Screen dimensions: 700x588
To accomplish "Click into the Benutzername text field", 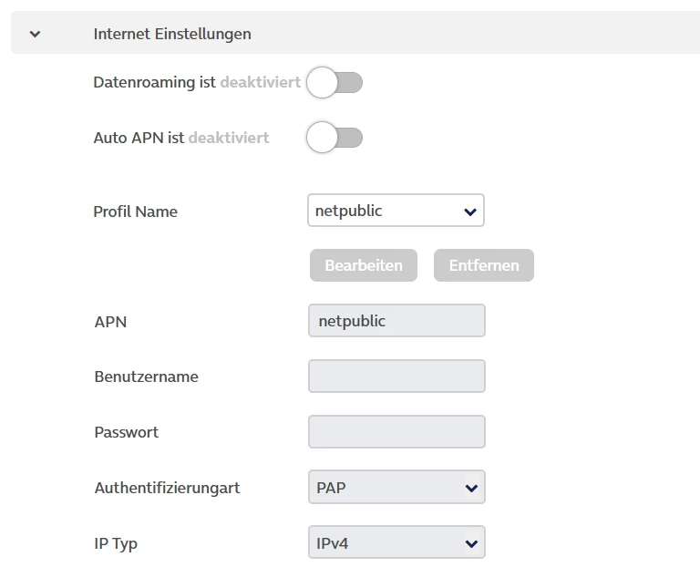I will 396,377.
